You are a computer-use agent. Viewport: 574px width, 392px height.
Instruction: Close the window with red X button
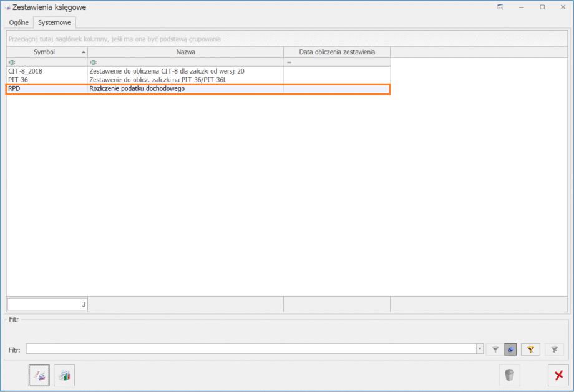(558, 375)
